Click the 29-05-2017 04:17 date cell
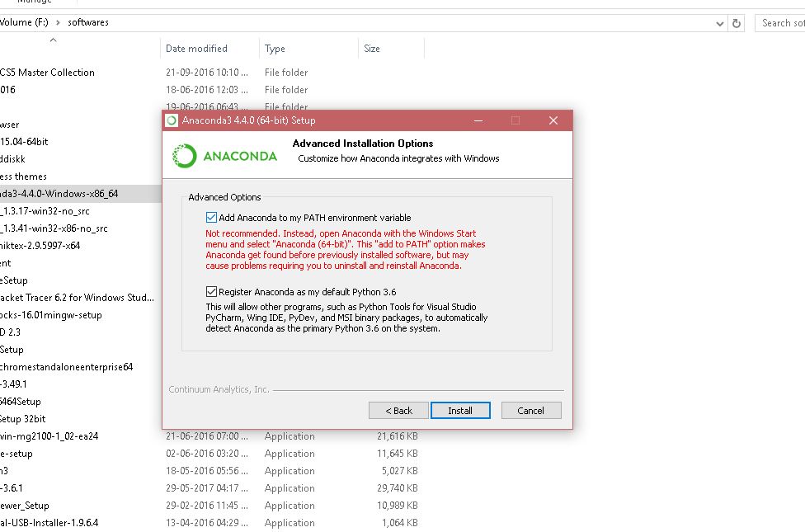The width and height of the screenshot is (805, 532). 207,488
